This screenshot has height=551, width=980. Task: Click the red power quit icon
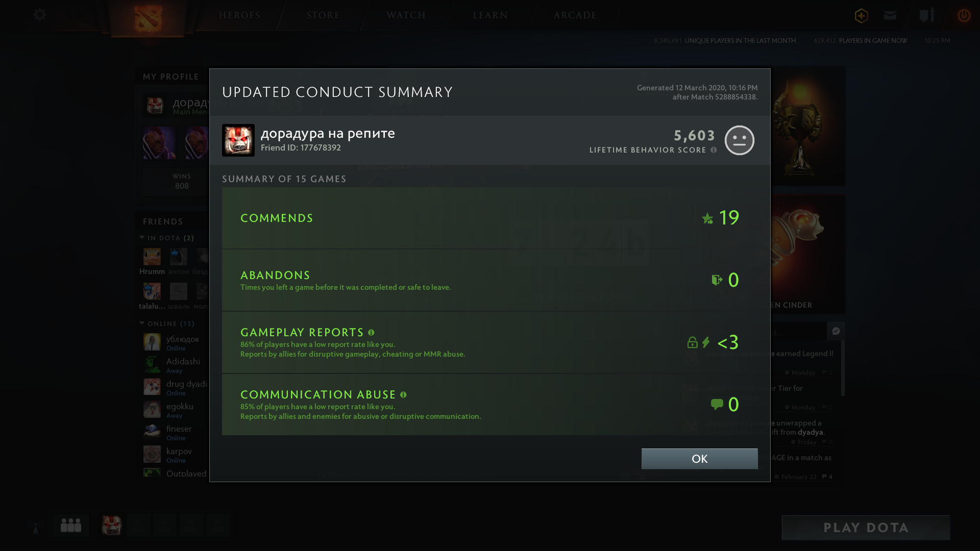click(964, 15)
